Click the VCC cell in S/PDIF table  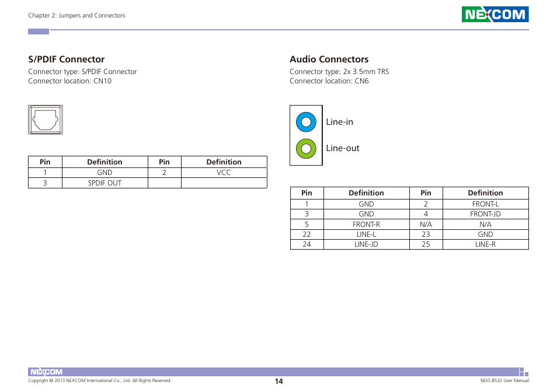click(224, 173)
